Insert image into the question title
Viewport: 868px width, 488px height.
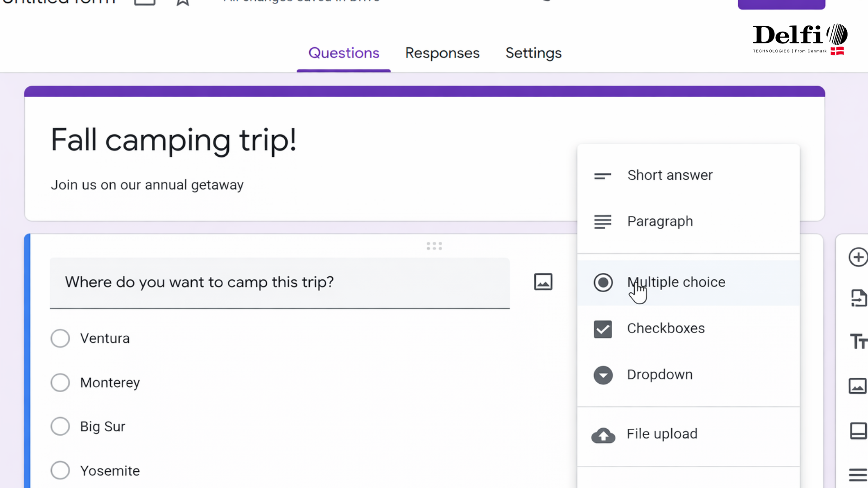coord(543,282)
